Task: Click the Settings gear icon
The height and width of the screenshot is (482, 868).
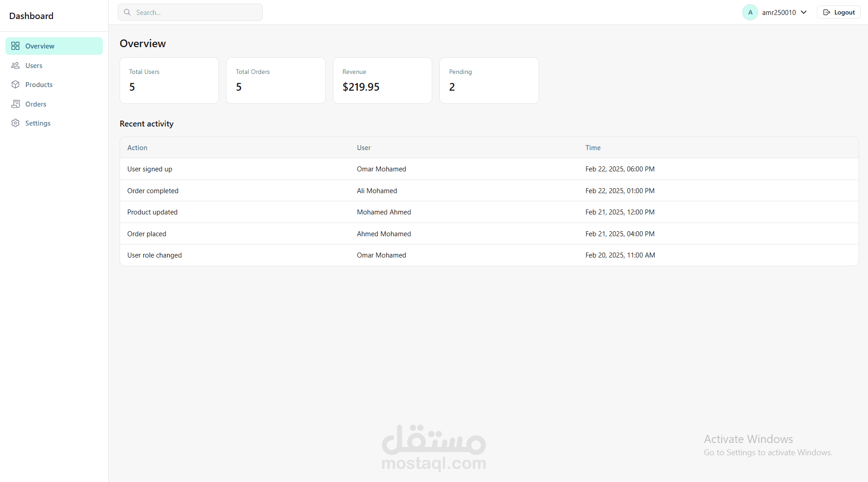Action: click(15, 123)
